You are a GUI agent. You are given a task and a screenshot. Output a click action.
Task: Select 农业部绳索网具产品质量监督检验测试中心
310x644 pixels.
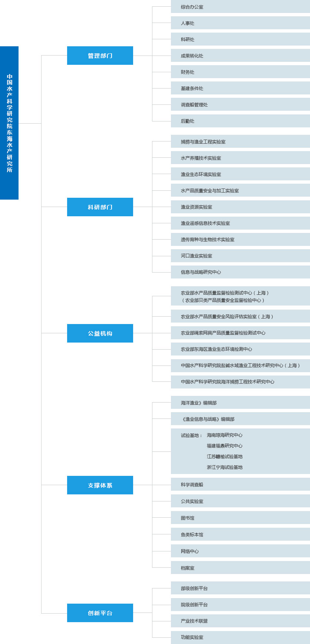(240, 333)
